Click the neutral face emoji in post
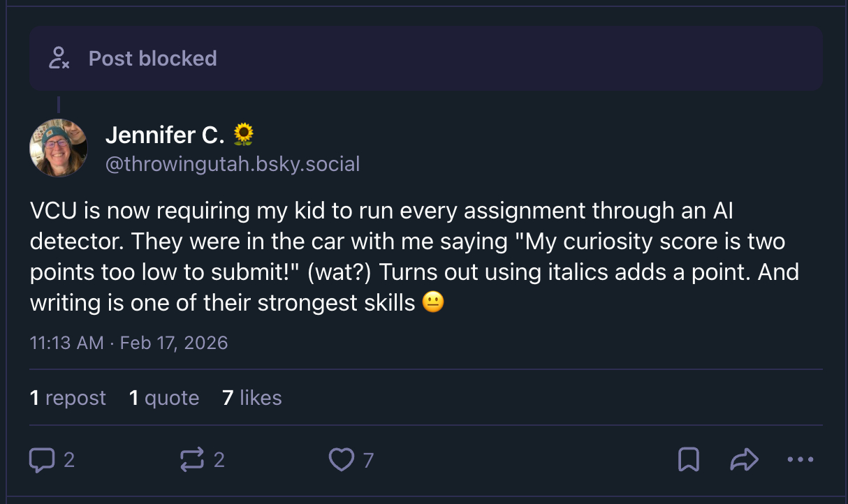 [x=433, y=302]
